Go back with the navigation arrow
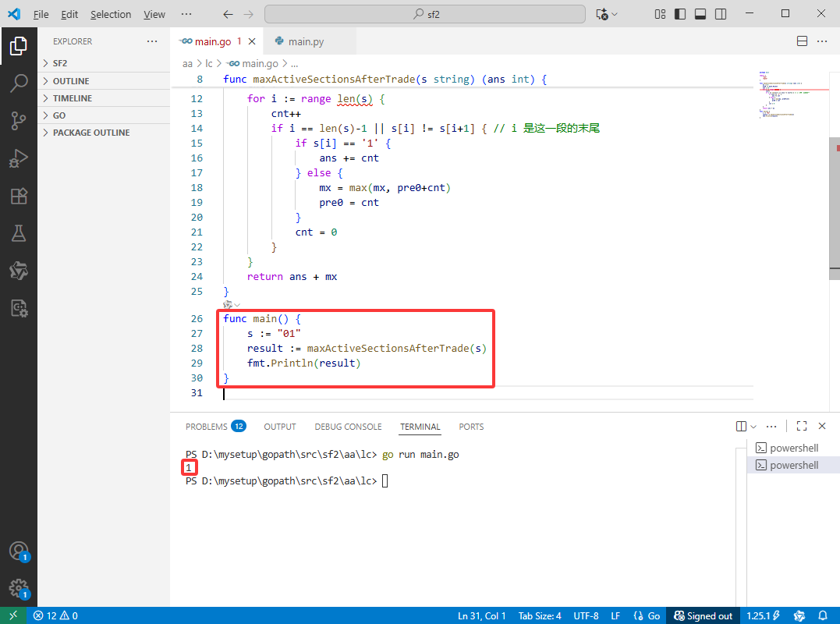This screenshot has height=624, width=840. (x=229, y=15)
